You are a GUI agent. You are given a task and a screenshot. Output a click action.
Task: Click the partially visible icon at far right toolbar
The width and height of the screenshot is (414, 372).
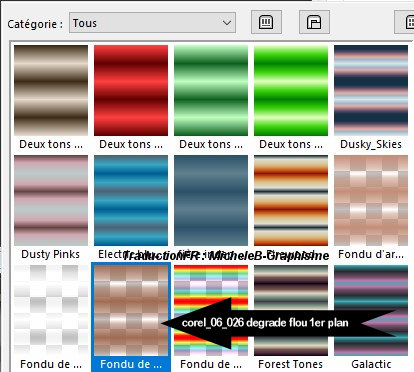tap(406, 22)
